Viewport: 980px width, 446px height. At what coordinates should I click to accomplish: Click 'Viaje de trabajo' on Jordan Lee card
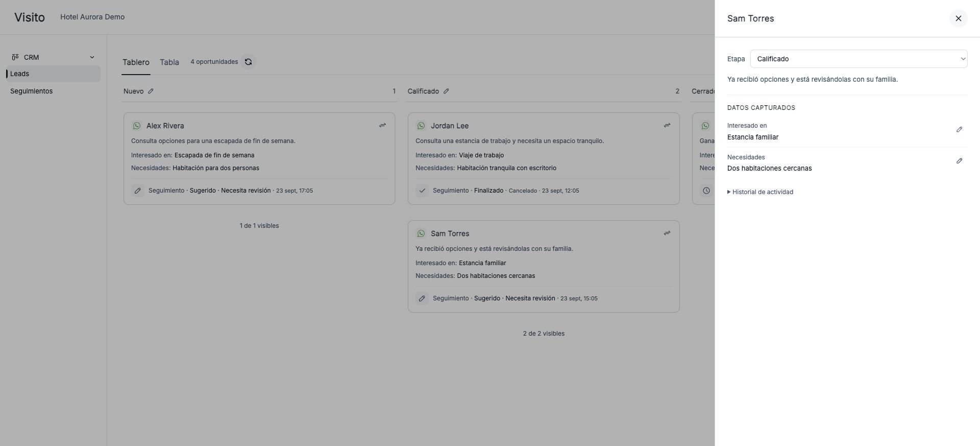pyautogui.click(x=481, y=155)
